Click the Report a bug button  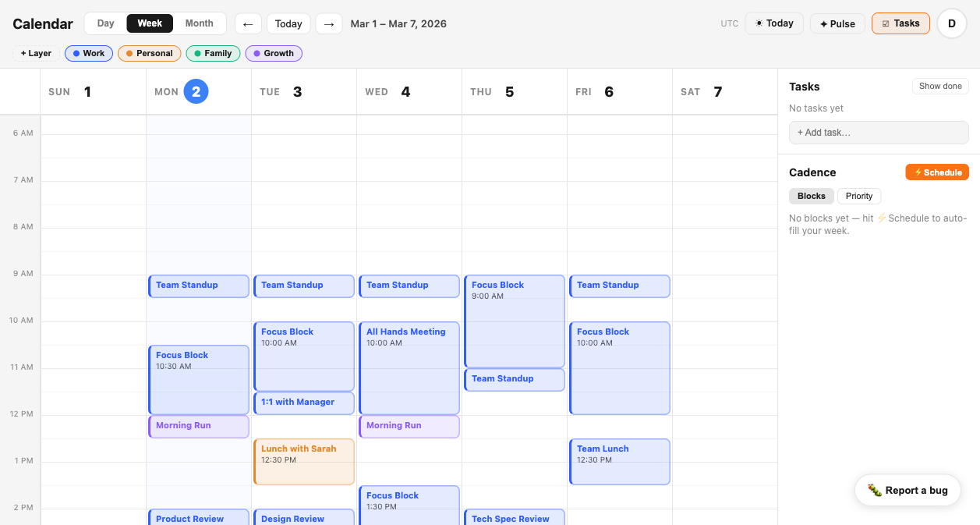coord(907,490)
